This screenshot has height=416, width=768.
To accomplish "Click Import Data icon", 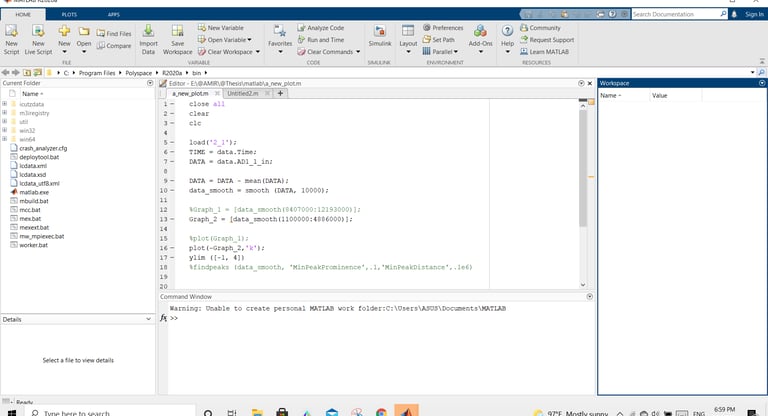I will [x=148, y=39].
